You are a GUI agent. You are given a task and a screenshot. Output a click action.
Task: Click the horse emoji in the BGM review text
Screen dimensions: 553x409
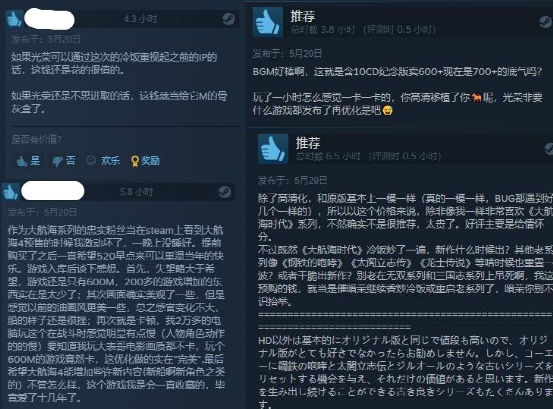(x=476, y=97)
